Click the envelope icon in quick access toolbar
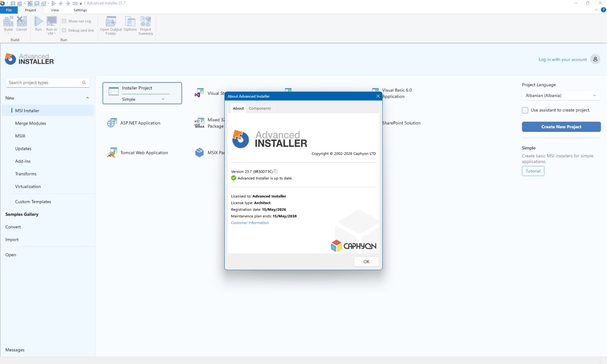The width and height of the screenshot is (607, 364). point(75,3)
